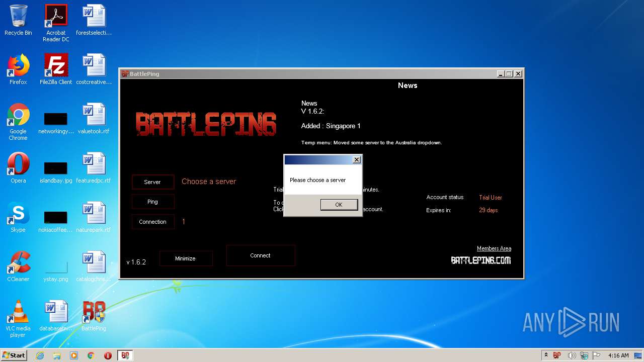The width and height of the screenshot is (644, 362).
Task: Open FileZilla Client shortcut
Action: [x=56, y=69]
